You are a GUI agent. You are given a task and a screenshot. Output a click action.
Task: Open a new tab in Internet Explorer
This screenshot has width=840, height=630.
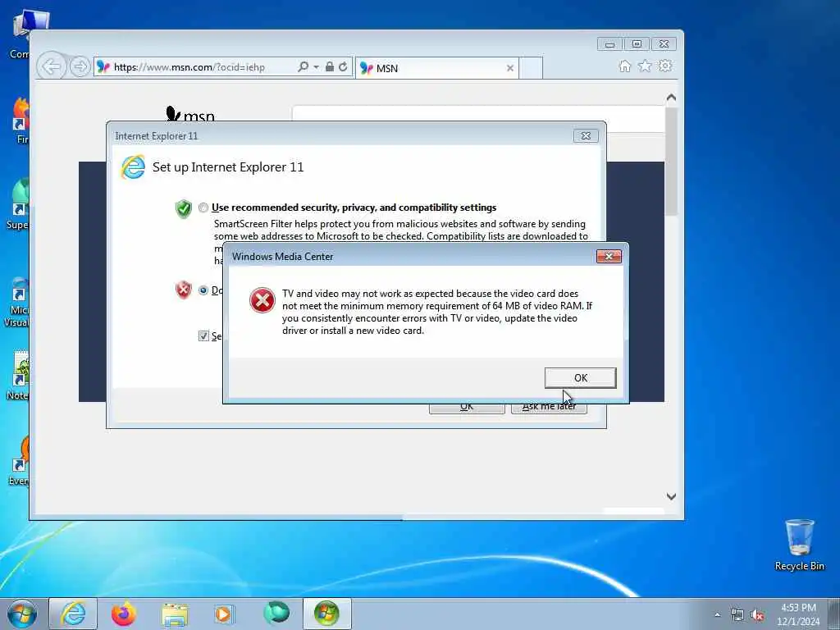click(x=531, y=68)
